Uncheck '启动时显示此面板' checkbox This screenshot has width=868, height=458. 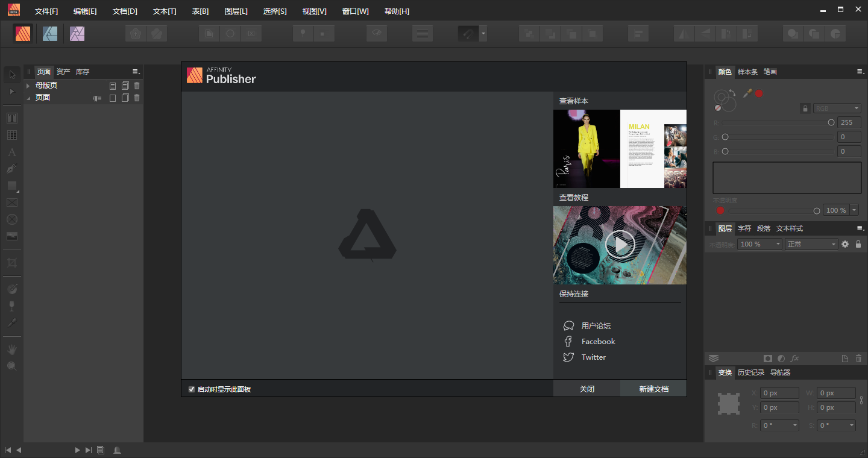(x=192, y=389)
